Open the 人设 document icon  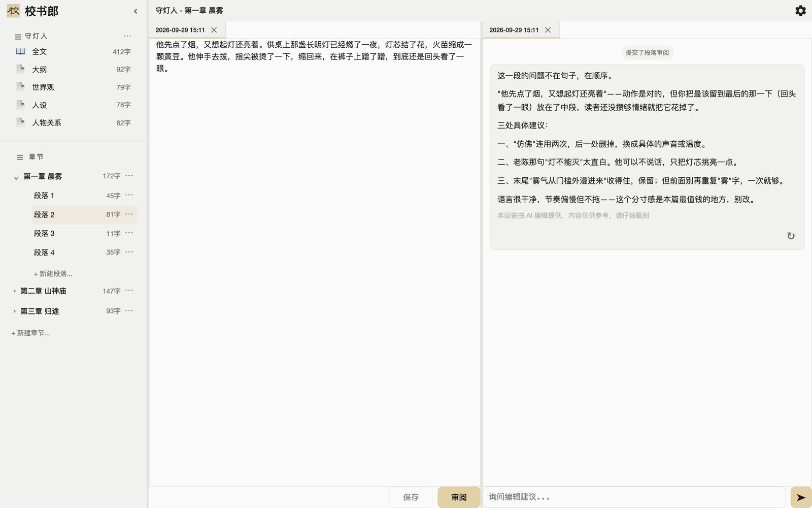(x=20, y=105)
